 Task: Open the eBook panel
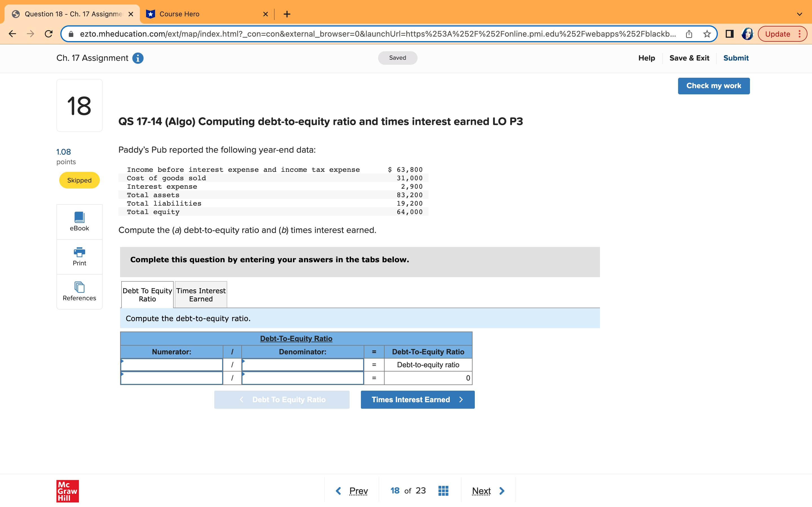click(x=79, y=221)
